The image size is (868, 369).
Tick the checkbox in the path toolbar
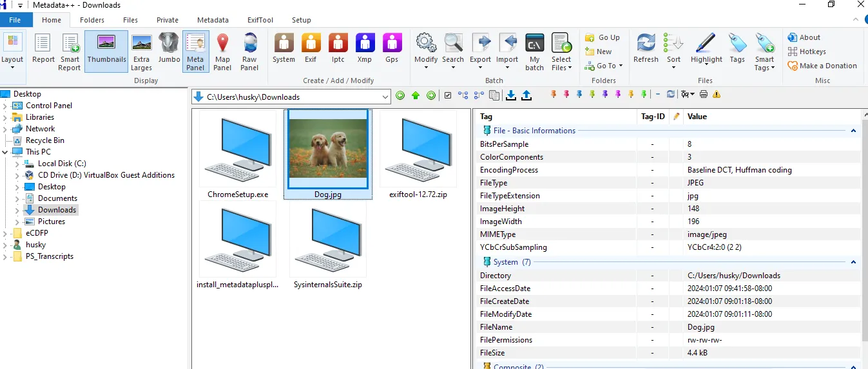[448, 95]
